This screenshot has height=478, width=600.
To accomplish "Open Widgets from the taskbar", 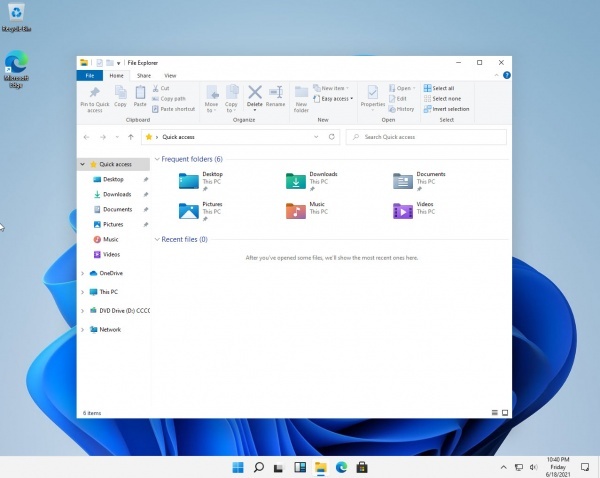I will pyautogui.click(x=300, y=467).
